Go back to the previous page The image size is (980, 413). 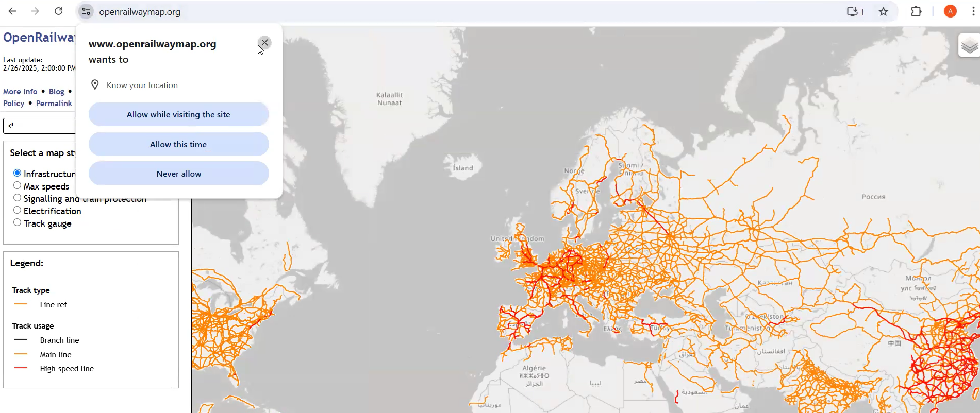click(12, 11)
